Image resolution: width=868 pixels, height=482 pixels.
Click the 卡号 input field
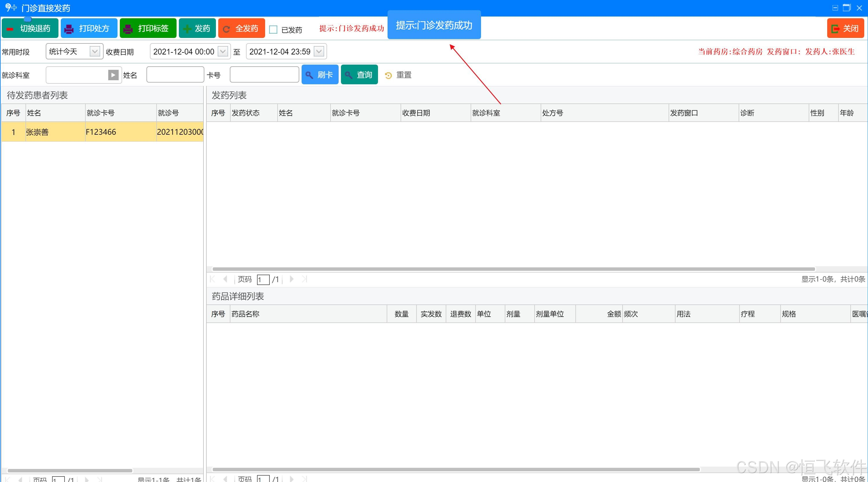coord(264,74)
